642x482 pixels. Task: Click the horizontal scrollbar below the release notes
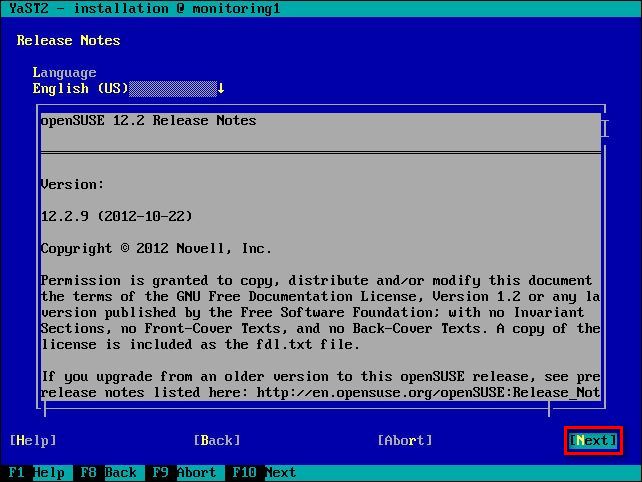(297, 409)
